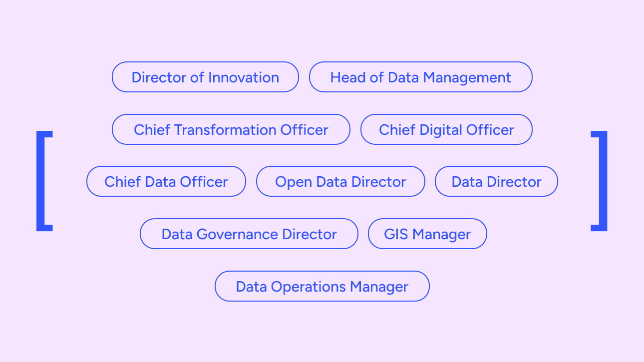
Task: Click the word Digital in its pill
Action: pyautogui.click(x=441, y=130)
